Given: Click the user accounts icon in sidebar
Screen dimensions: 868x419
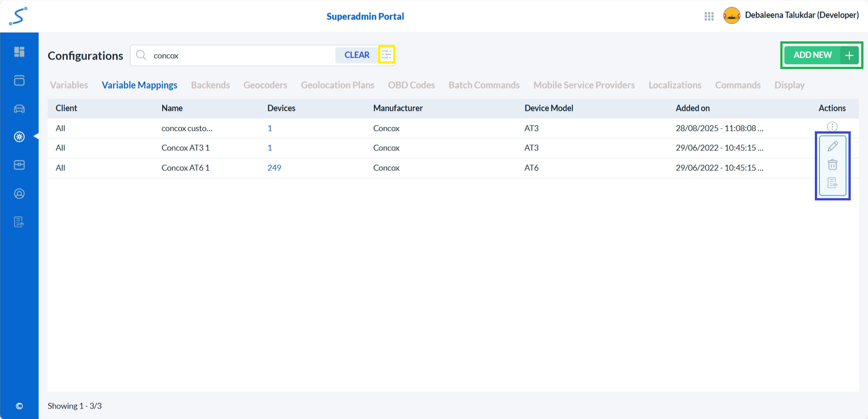Looking at the screenshot, I should [x=19, y=193].
